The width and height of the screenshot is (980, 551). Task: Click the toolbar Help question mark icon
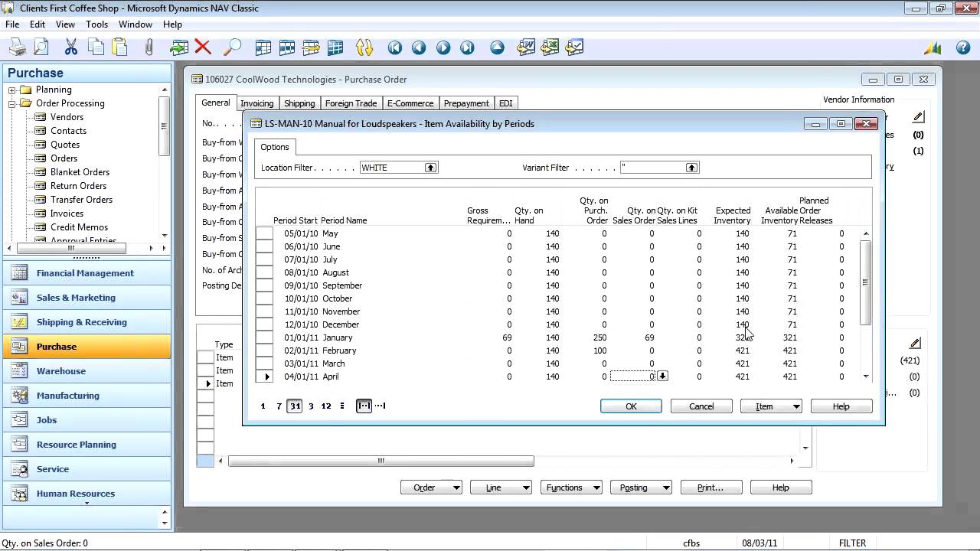[963, 47]
